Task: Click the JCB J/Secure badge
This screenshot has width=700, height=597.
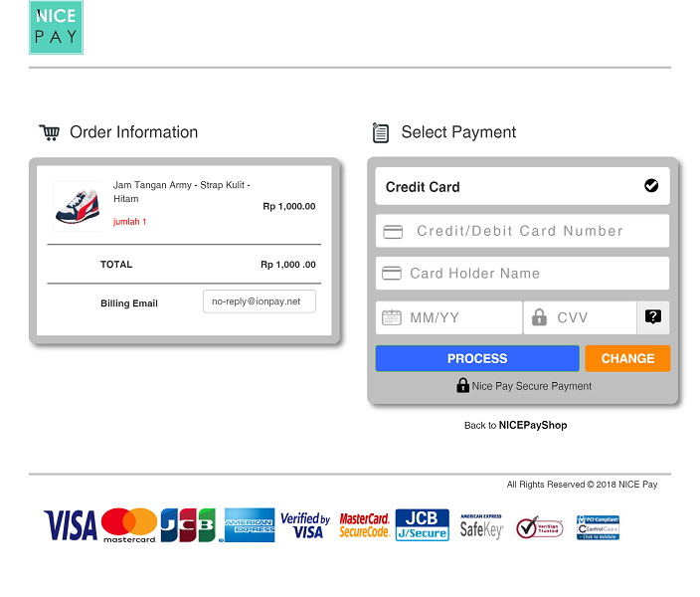Action: (422, 525)
